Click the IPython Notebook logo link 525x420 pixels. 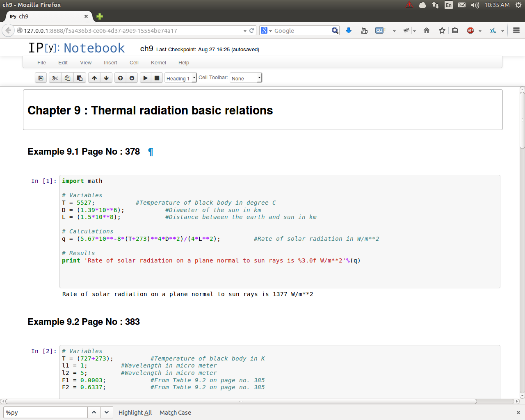pyautogui.click(x=76, y=48)
